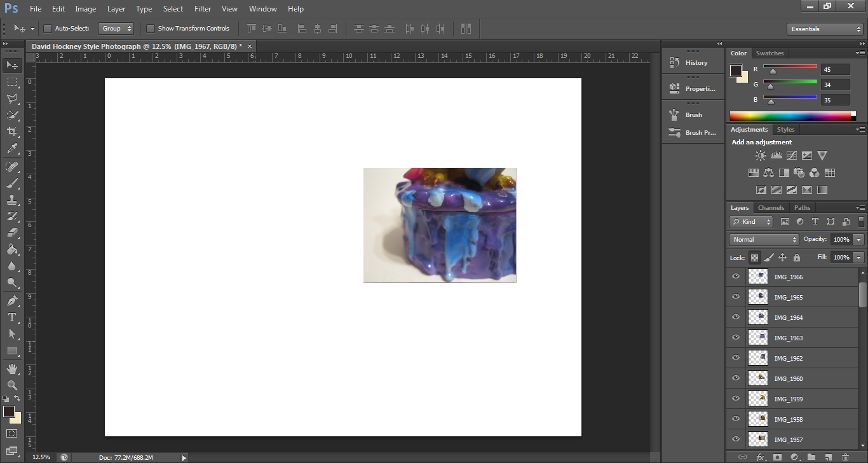
Task: Open the Image menu
Action: pos(86,9)
